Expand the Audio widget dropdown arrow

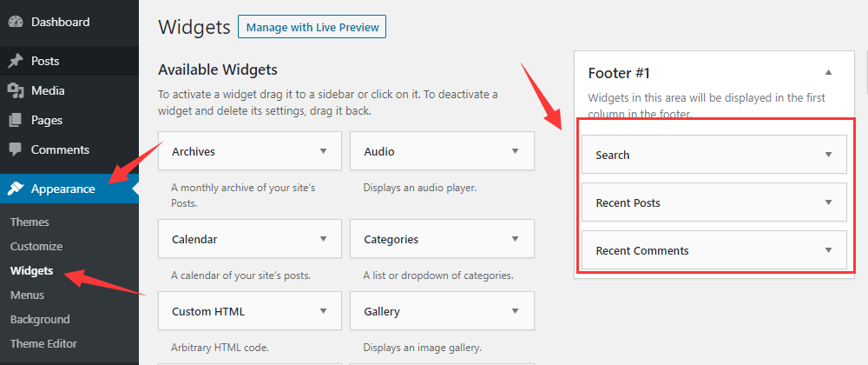click(x=516, y=150)
